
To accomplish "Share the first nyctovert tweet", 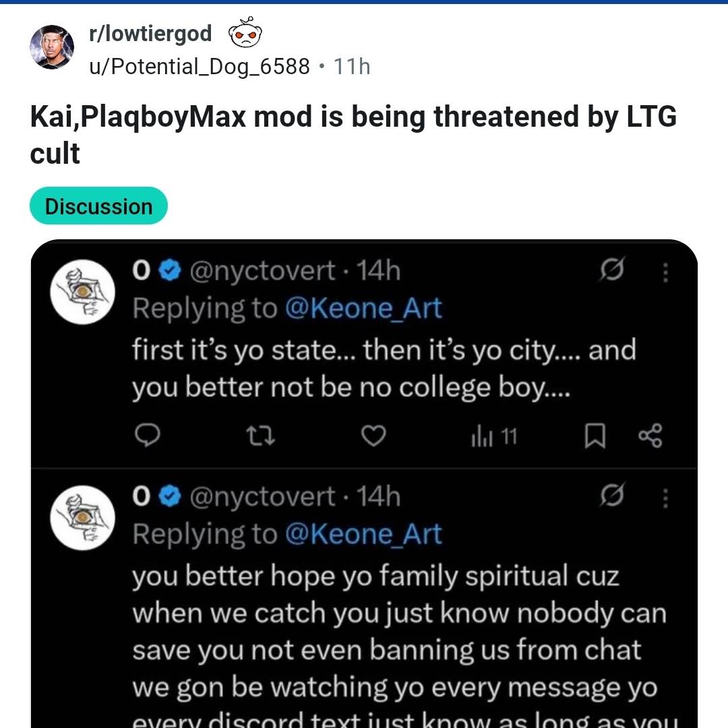I will 650,435.
